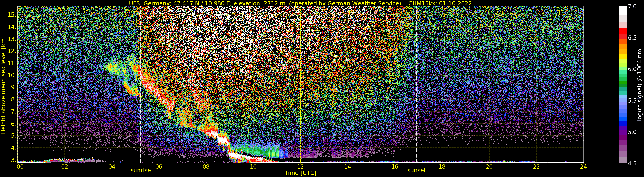Click the height tick label '8.'

pos(13,100)
